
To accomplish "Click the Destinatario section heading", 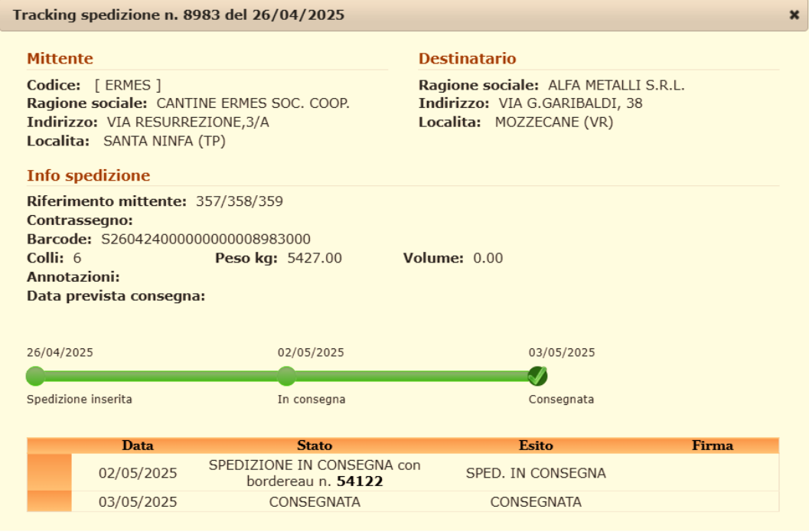I will click(x=467, y=59).
